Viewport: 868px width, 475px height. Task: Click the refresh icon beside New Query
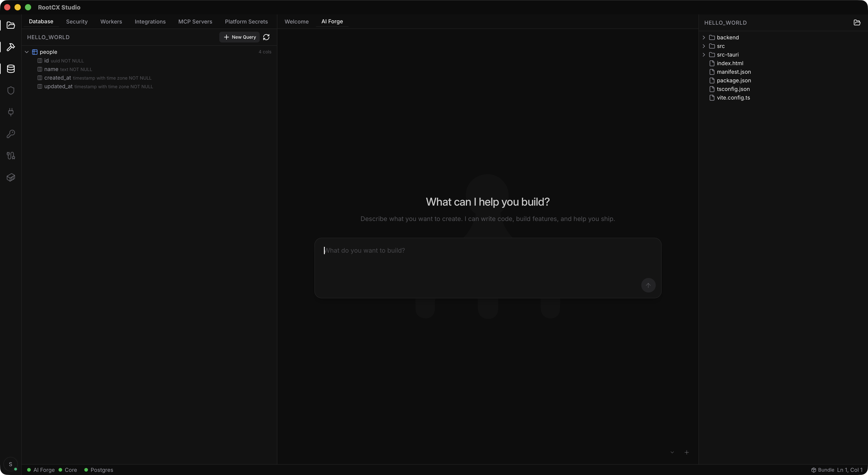(x=266, y=37)
